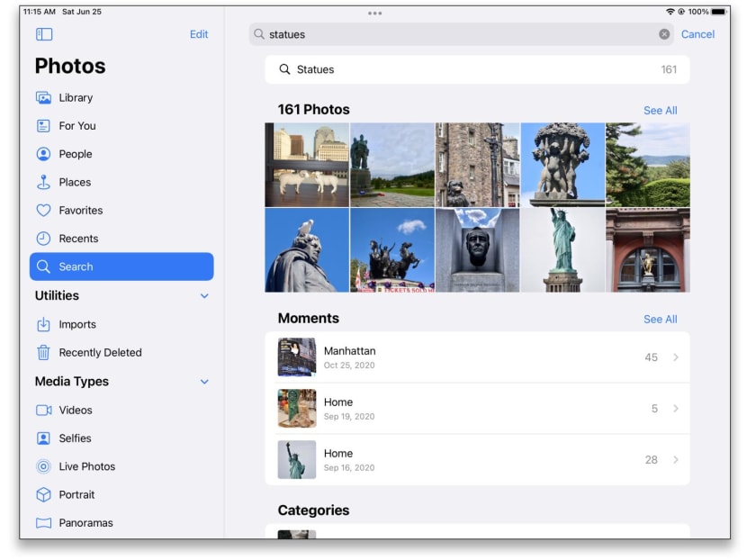Click the magnifier icon in Statues suggestion

pos(284,69)
